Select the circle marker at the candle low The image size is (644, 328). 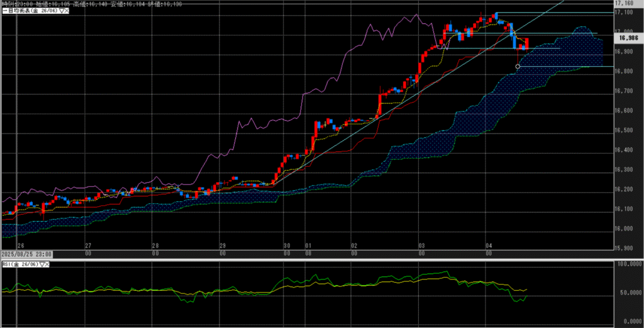(x=518, y=66)
